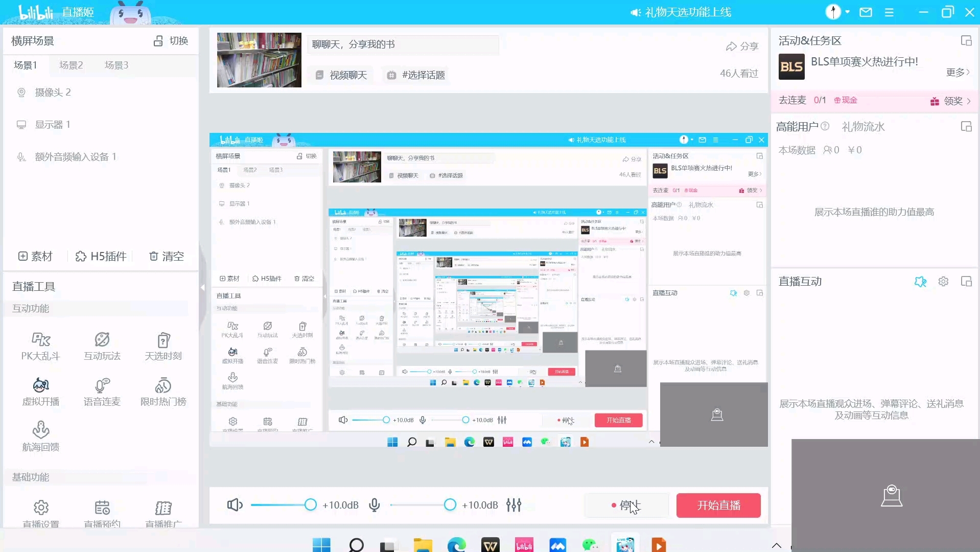Open 互动玩法 tool
Screen dimensions: 980x552
(102, 346)
